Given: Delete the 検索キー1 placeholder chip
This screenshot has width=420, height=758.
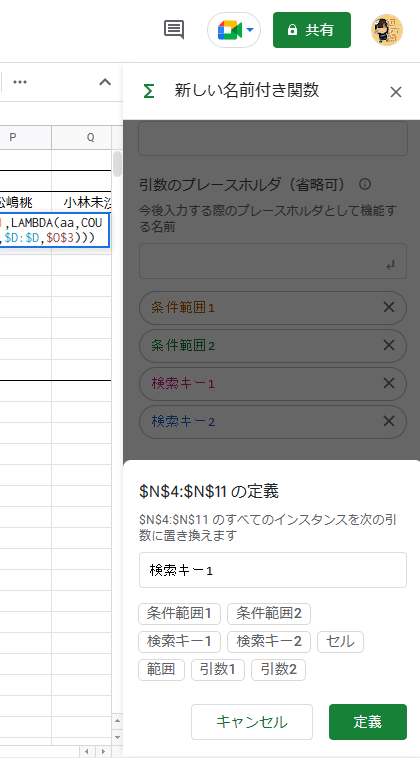Looking at the screenshot, I should [x=389, y=383].
